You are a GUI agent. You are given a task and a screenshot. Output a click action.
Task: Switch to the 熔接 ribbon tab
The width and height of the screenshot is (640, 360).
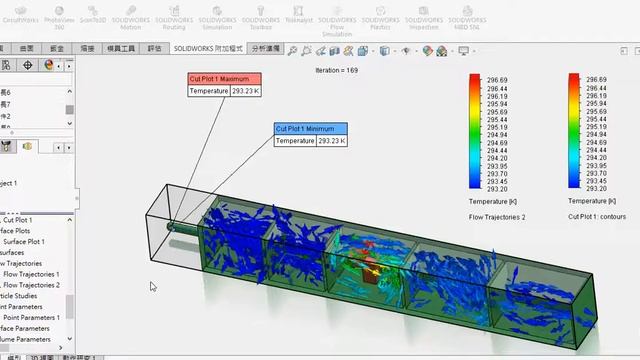click(87, 49)
